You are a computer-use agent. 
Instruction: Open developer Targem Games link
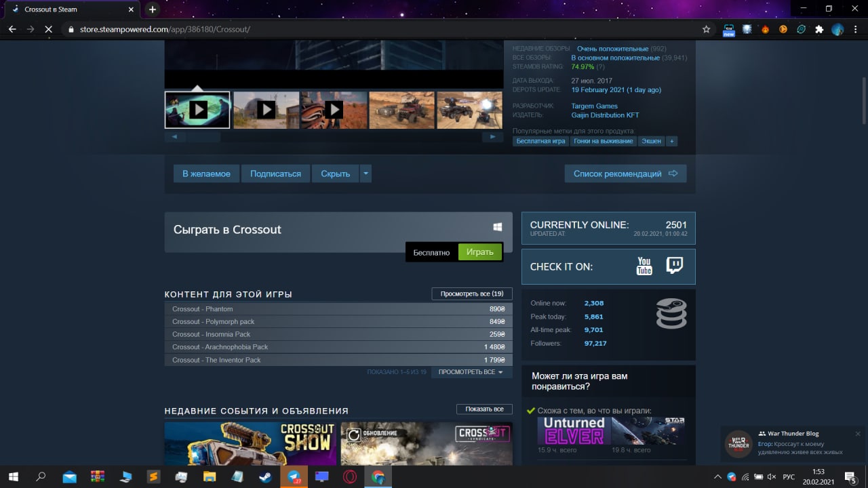point(594,106)
